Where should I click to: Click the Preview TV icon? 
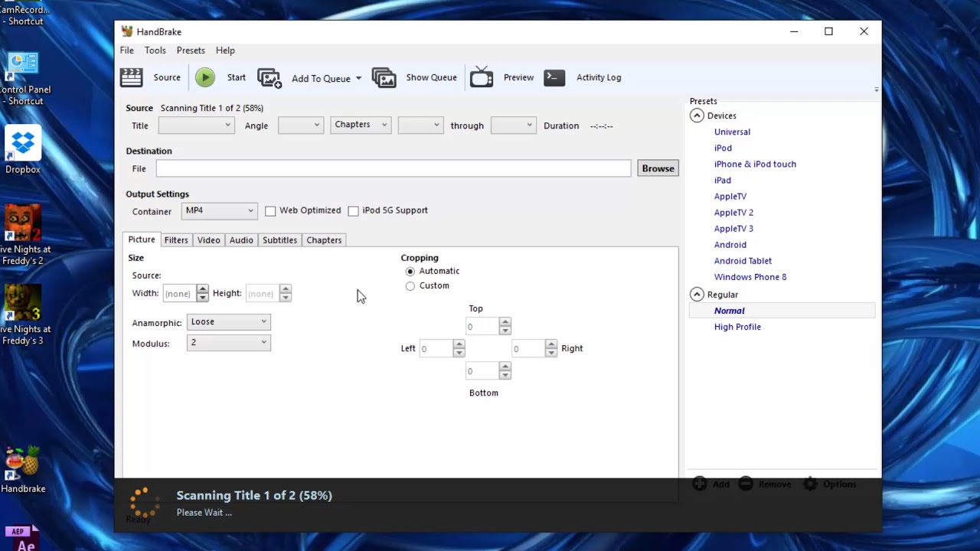[x=482, y=77]
